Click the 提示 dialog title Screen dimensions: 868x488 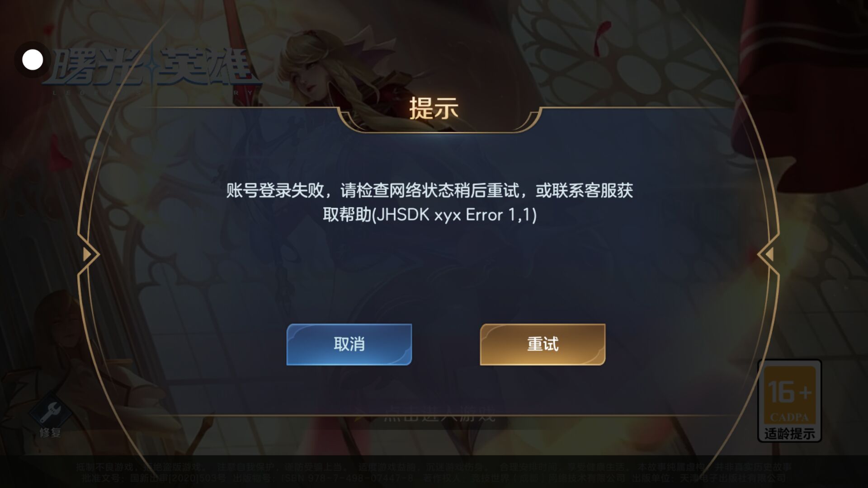click(x=434, y=108)
